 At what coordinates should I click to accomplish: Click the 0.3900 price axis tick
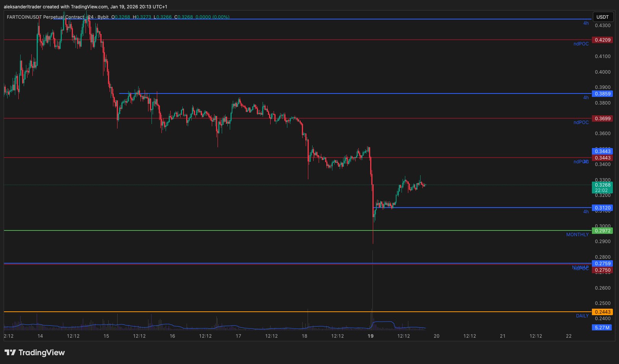tap(603, 87)
